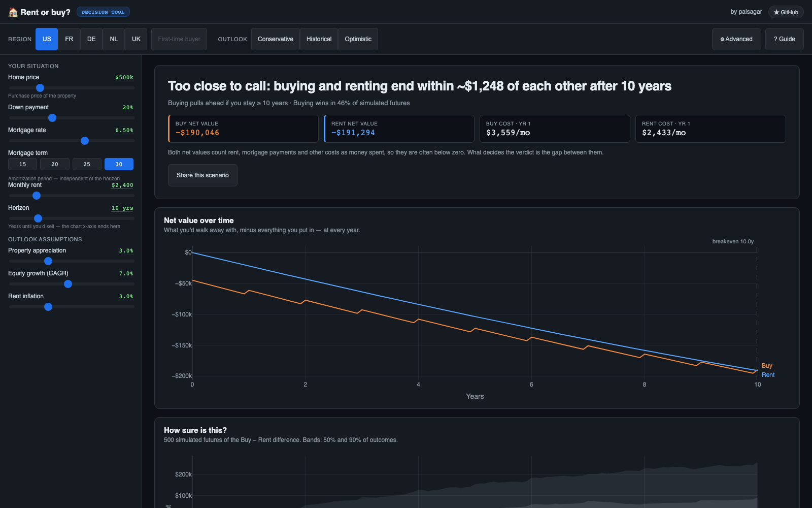Viewport: 812px width, 508px height.
Task: Click the Home price value $500k
Action: (x=124, y=78)
